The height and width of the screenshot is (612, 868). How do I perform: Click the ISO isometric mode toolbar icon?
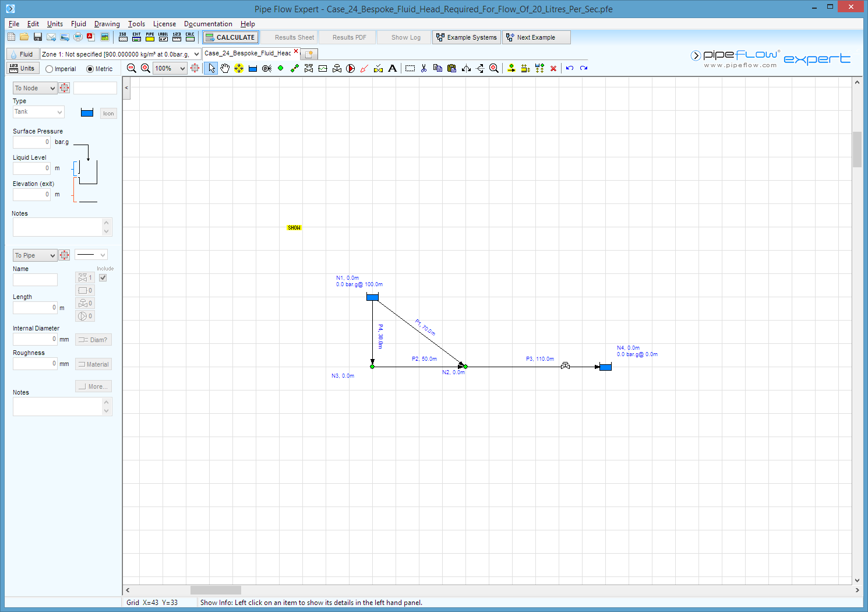[123, 37]
